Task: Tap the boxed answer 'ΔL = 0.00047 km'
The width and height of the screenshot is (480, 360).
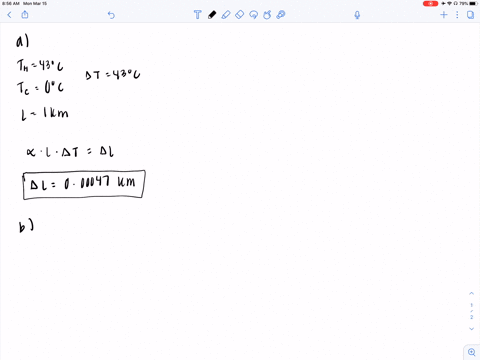Action: click(x=84, y=185)
